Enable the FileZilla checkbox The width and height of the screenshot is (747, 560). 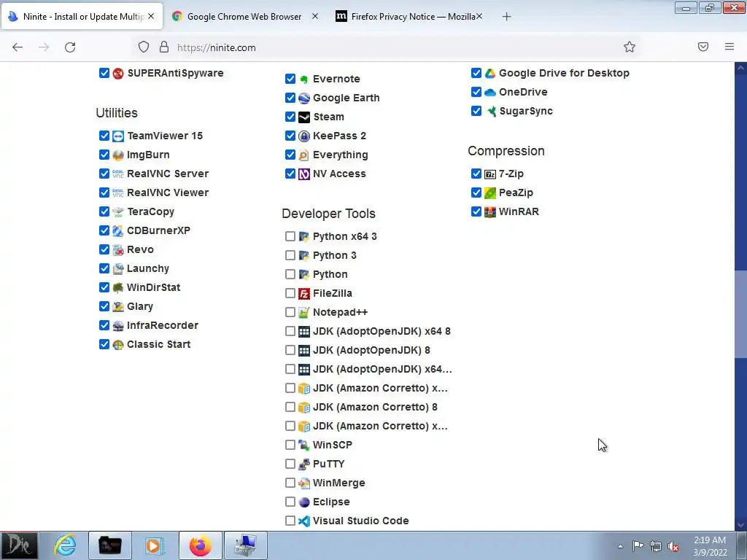coord(290,293)
